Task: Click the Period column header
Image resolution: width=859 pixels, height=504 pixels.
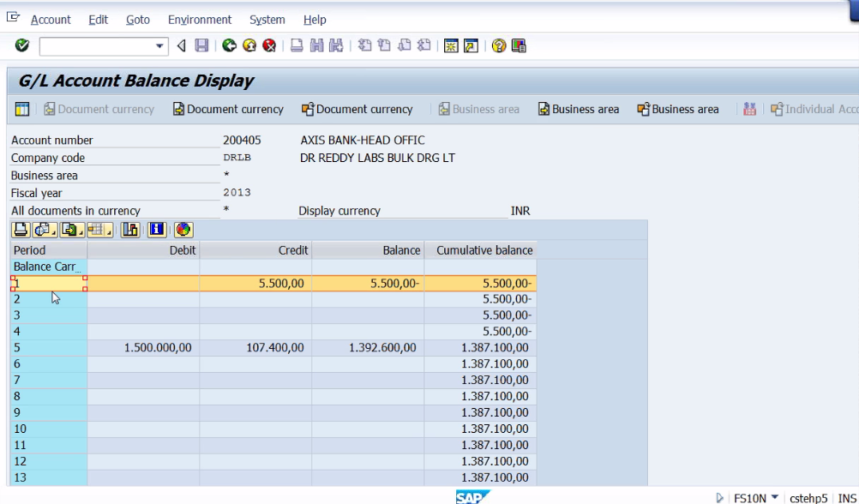Action: 48,250
